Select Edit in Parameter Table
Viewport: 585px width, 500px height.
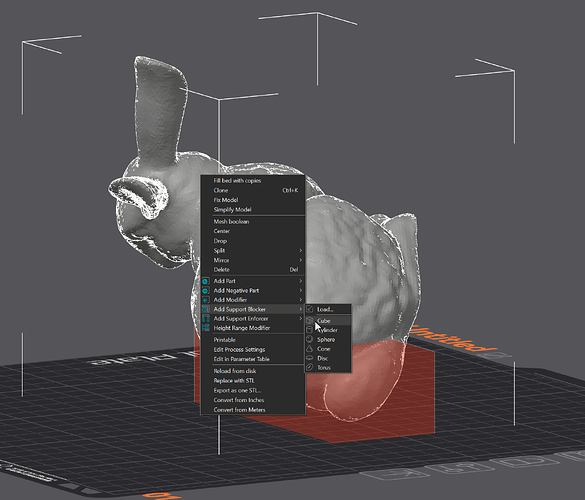pyautogui.click(x=253, y=359)
